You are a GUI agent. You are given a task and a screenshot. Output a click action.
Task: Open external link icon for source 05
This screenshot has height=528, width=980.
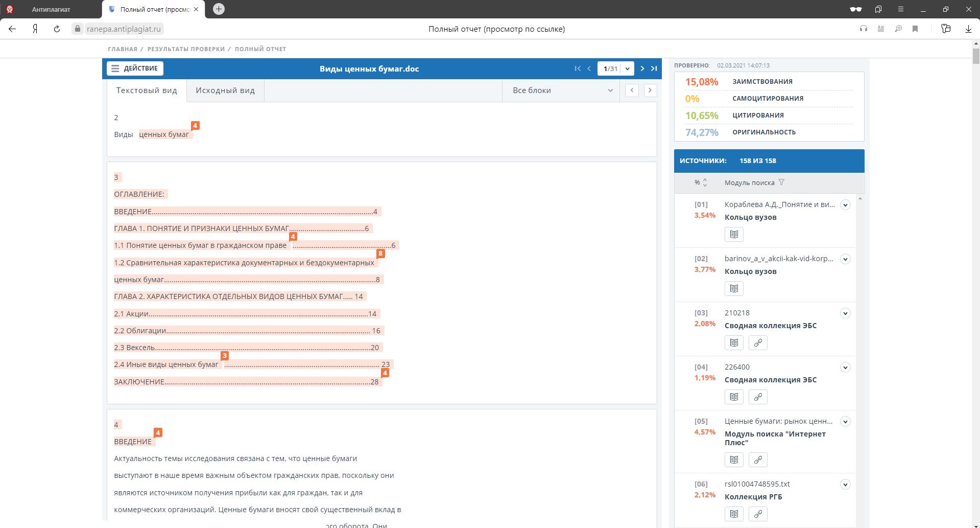pyautogui.click(x=758, y=460)
